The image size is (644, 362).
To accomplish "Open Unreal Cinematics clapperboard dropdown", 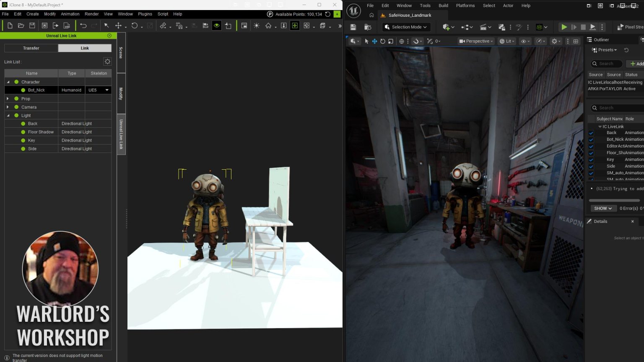I will pyautogui.click(x=485, y=27).
